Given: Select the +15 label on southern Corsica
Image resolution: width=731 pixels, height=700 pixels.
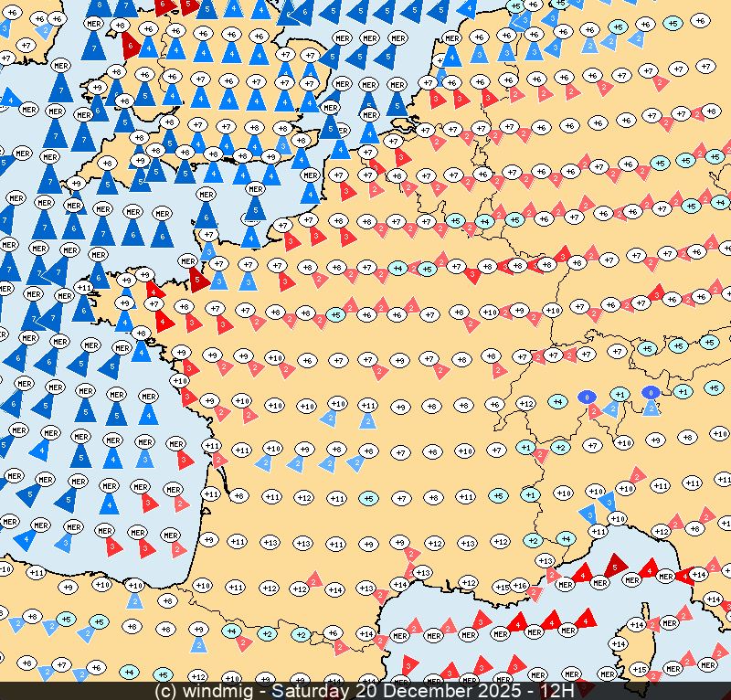Looking at the screenshot, I should pyautogui.click(x=639, y=670).
